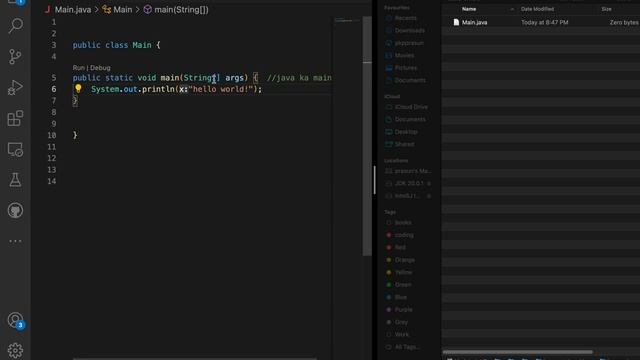The image size is (640, 360).
Task: Click the Main.java file icon in Finder
Action: pos(456,22)
